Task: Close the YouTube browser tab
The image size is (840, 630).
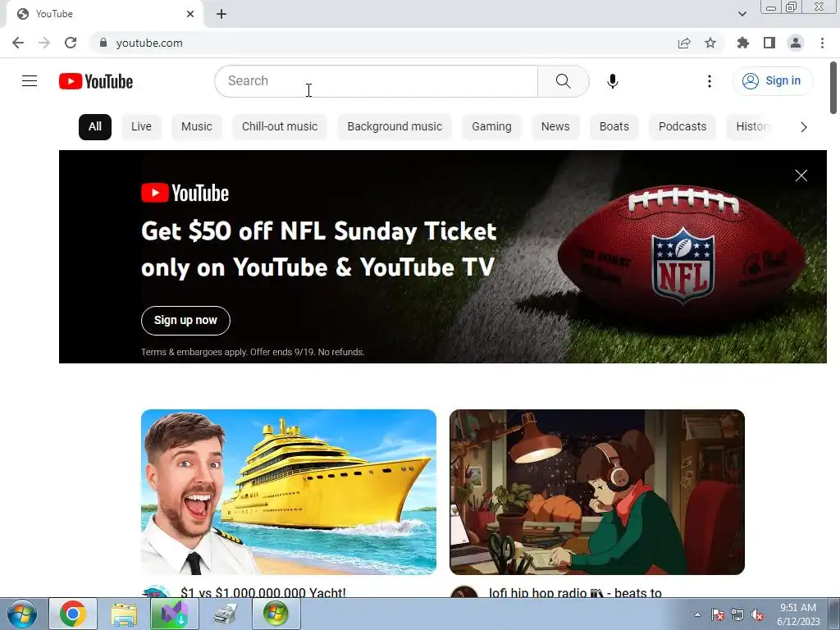Action: tap(190, 14)
